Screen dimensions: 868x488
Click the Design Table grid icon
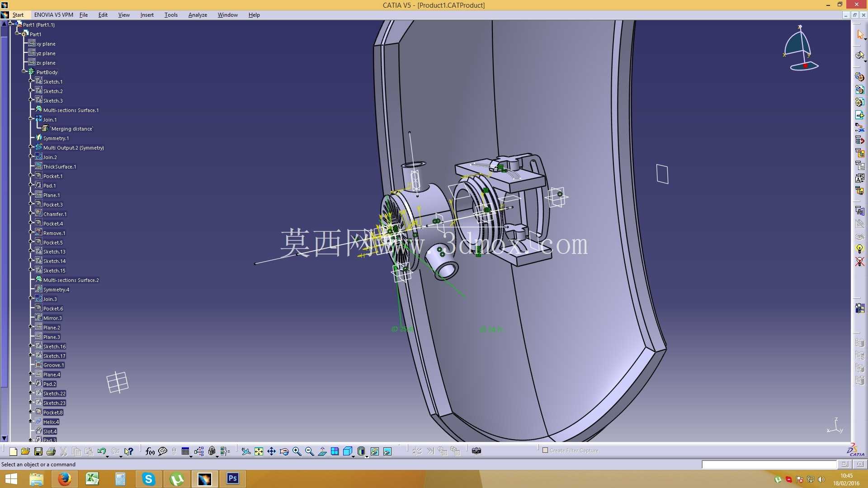pyautogui.click(x=185, y=451)
